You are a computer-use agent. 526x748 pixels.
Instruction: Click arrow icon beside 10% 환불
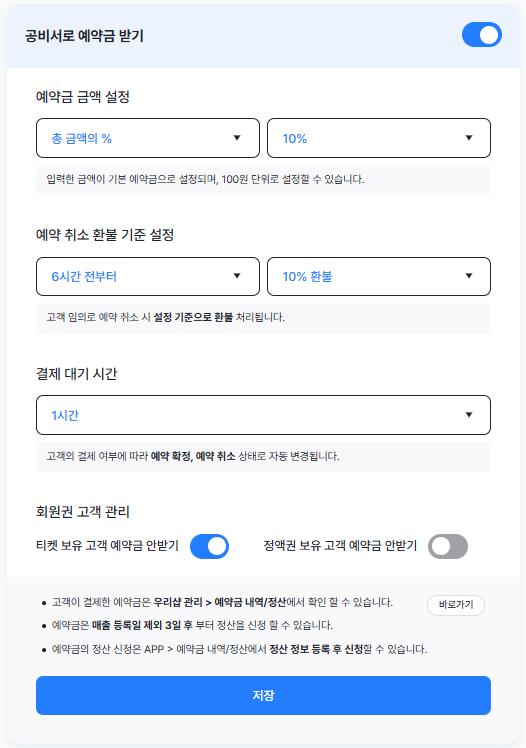point(469,276)
